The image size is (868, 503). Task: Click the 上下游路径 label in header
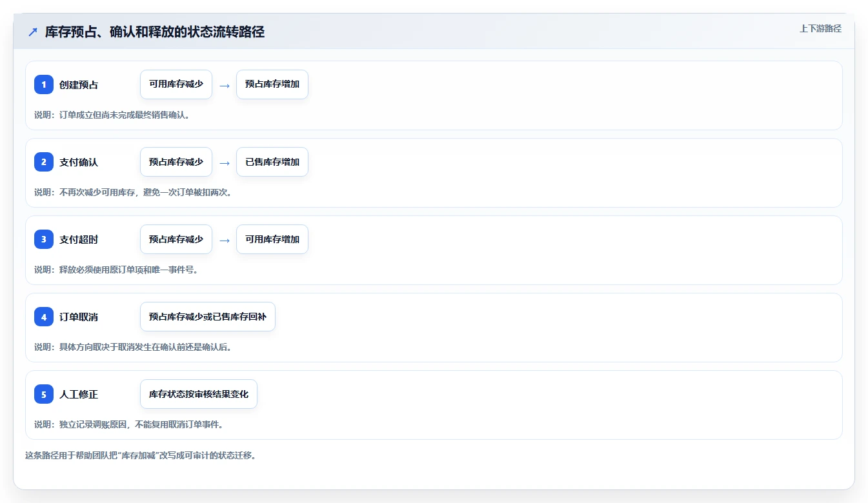(x=820, y=28)
